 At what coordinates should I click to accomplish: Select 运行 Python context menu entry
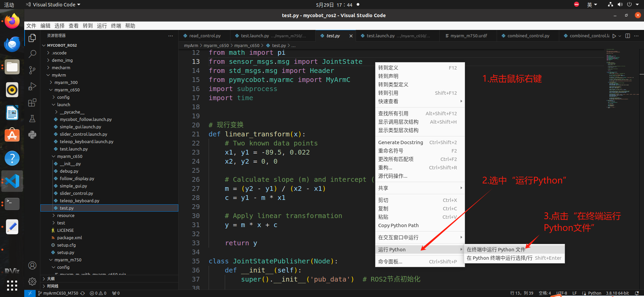[420, 249]
